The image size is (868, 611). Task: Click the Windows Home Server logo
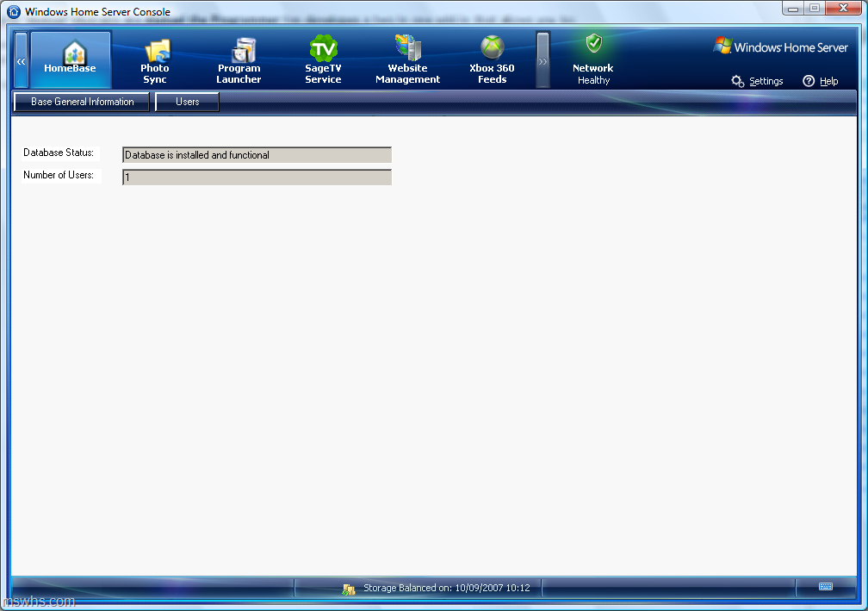[780, 47]
